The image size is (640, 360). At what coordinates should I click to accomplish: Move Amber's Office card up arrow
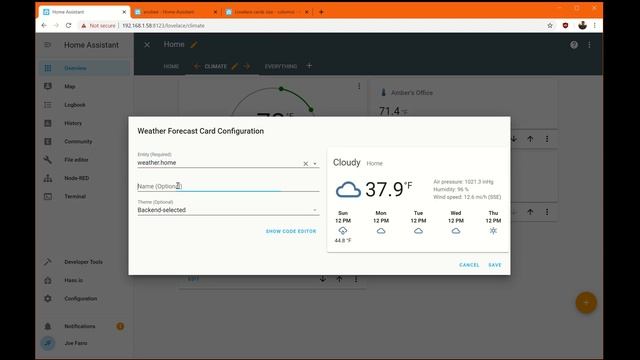click(x=530, y=139)
